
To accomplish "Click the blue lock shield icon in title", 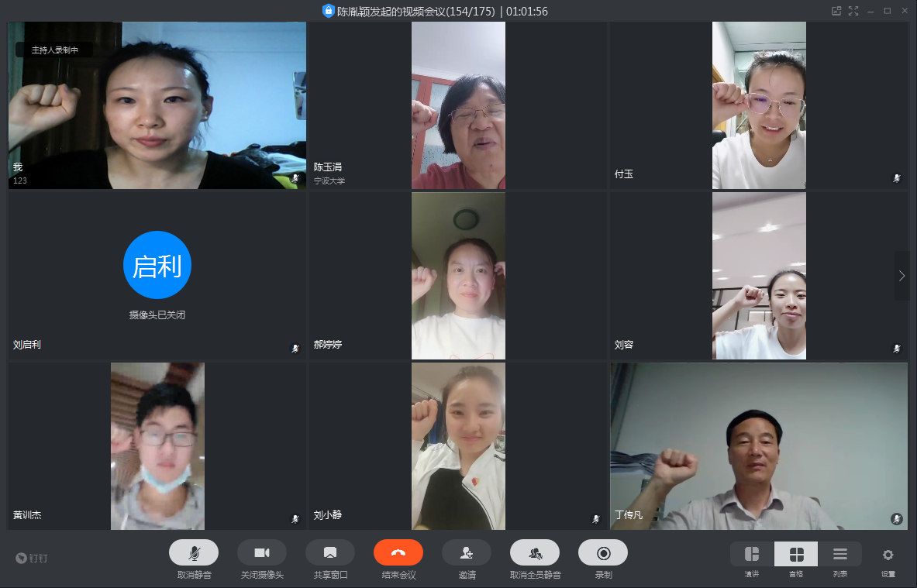I will pyautogui.click(x=328, y=11).
